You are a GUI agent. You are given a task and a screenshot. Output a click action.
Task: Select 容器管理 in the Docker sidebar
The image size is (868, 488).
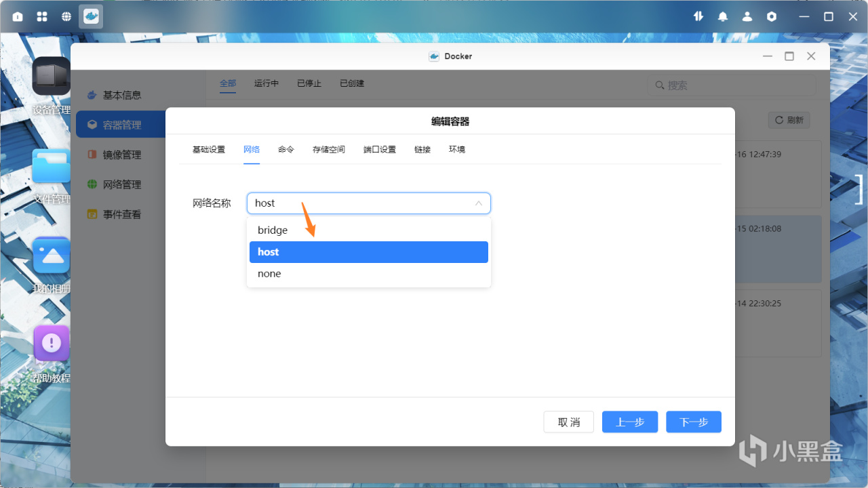pos(121,125)
